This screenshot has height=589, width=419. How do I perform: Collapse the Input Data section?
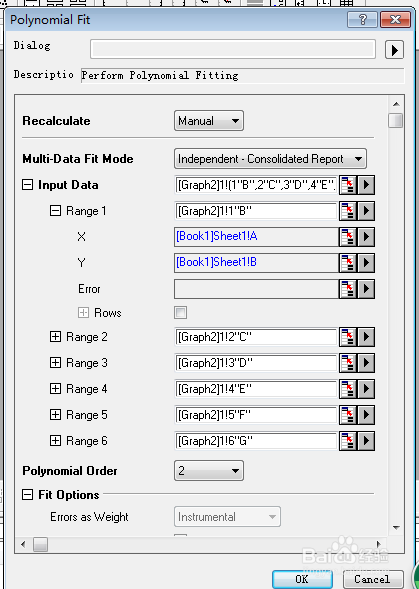coord(27,185)
